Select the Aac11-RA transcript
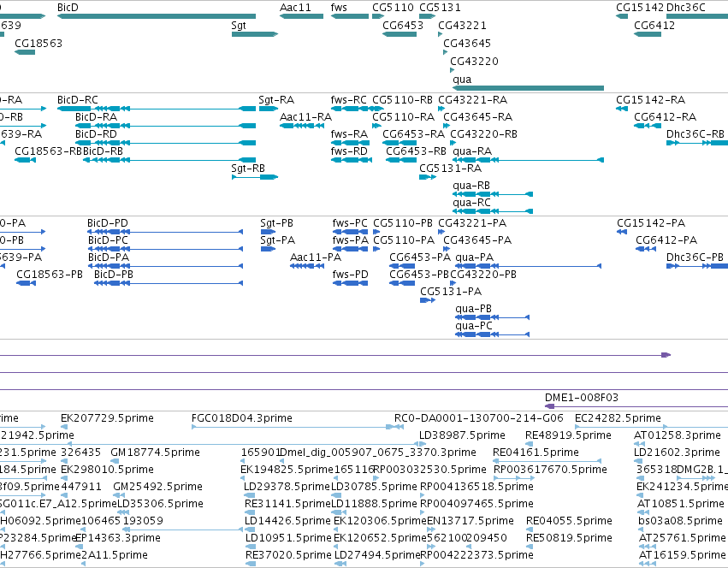 [x=301, y=126]
